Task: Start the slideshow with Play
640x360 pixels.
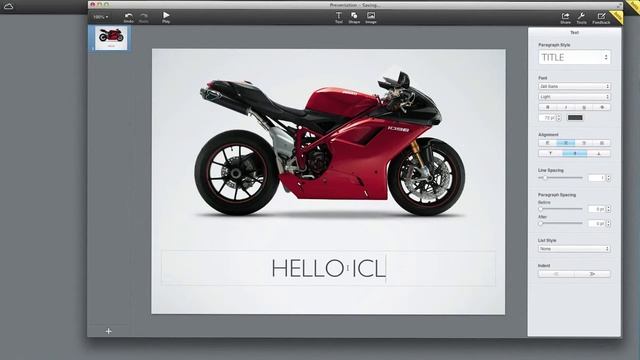Action: pyautogui.click(x=166, y=17)
